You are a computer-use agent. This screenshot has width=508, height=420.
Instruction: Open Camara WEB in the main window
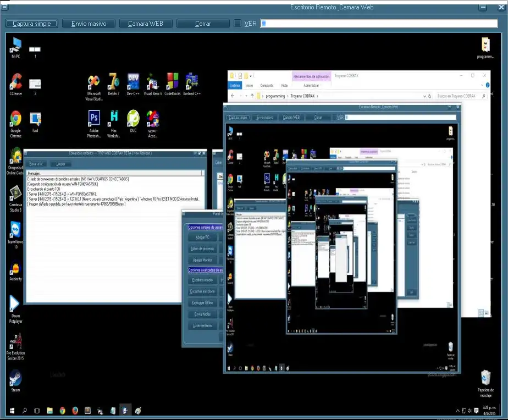[x=146, y=24]
